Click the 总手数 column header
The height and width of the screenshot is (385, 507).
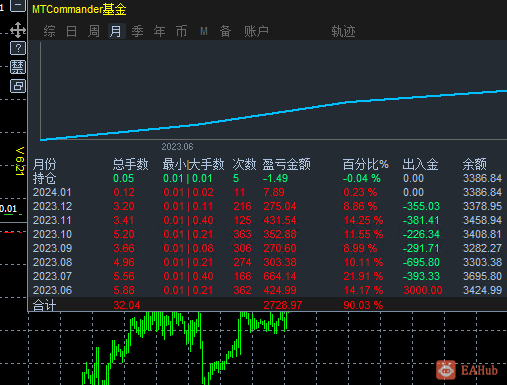click(130, 164)
